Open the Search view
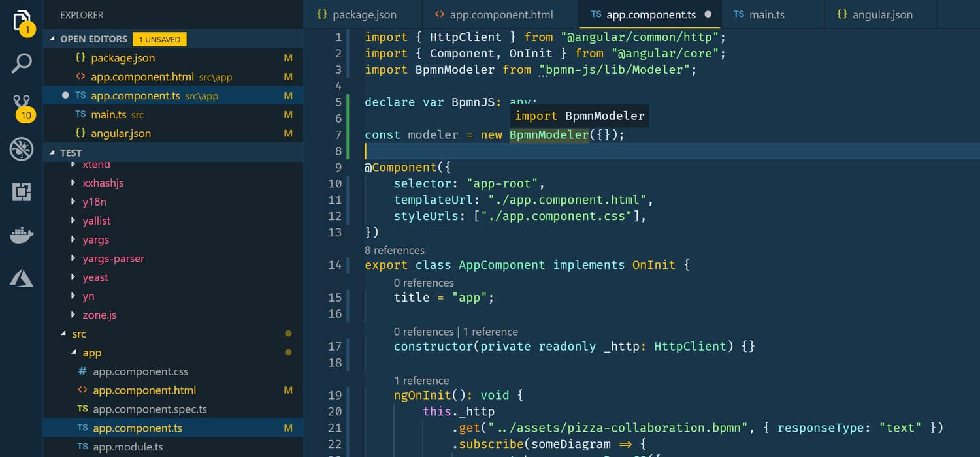Screen dimensions: 980x457 pyautogui.click(x=21, y=63)
